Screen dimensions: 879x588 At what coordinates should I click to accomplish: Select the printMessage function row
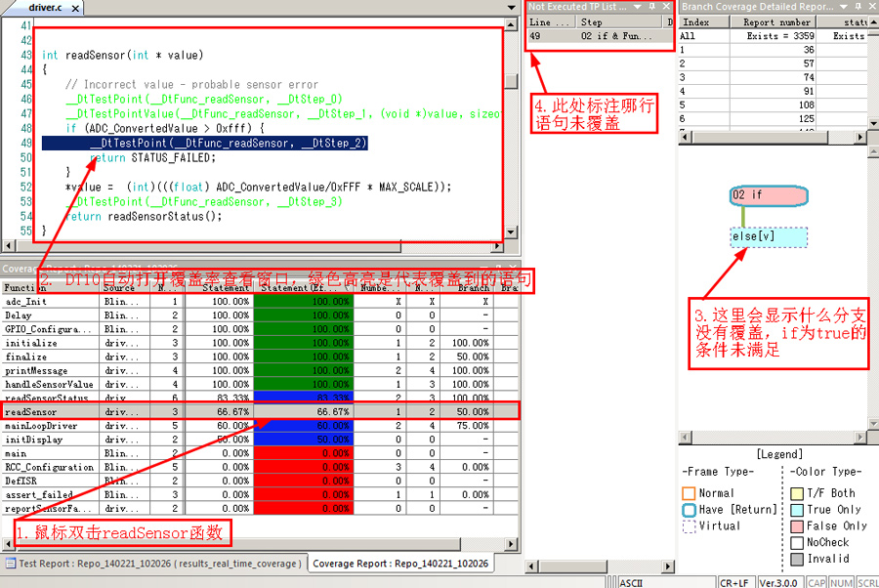[260, 370]
